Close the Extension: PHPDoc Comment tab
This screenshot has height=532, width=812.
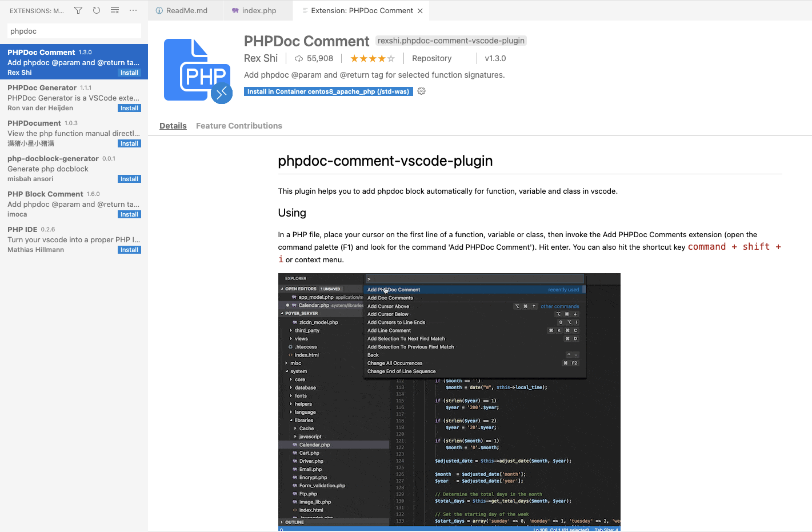[x=420, y=11]
